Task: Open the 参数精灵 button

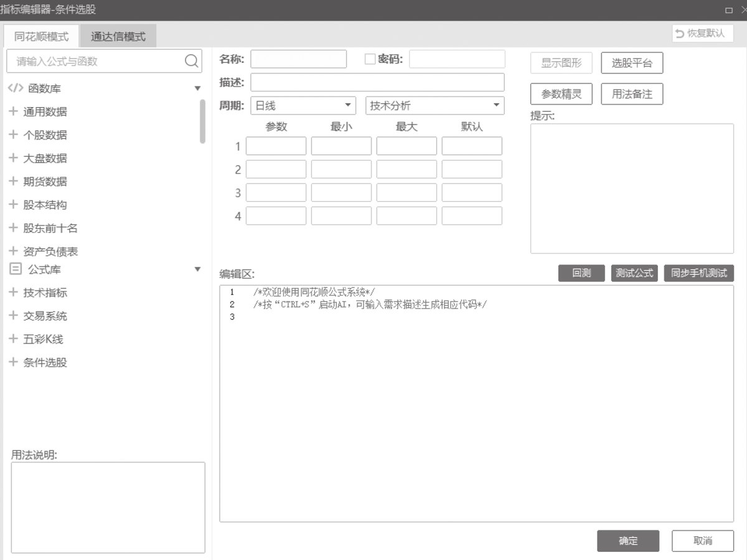Action: click(561, 94)
